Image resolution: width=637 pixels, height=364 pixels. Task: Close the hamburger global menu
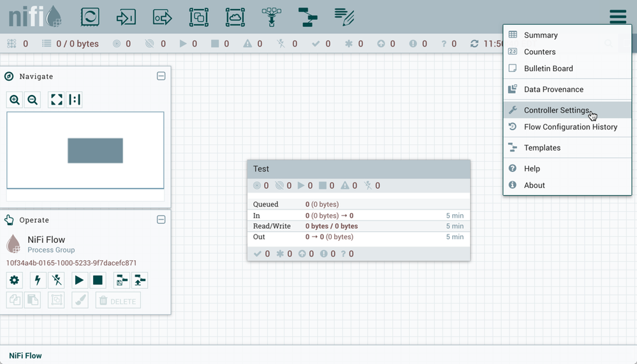[617, 17]
